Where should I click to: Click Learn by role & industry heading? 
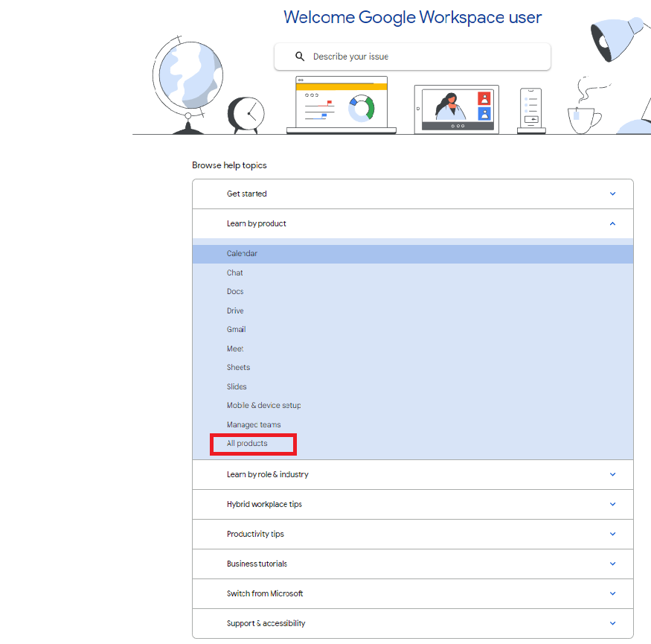pos(267,474)
